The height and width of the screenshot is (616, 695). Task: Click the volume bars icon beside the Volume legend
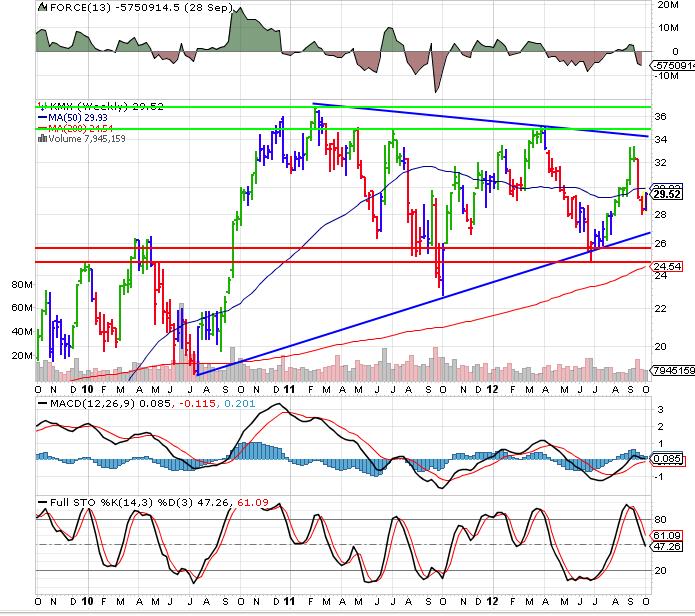(x=43, y=138)
